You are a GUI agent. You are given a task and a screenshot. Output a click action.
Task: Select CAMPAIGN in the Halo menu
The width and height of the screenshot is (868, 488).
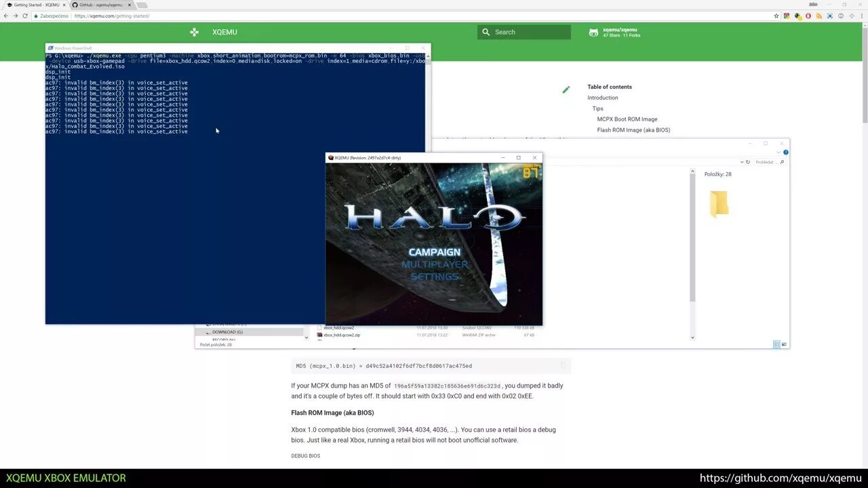pos(434,252)
